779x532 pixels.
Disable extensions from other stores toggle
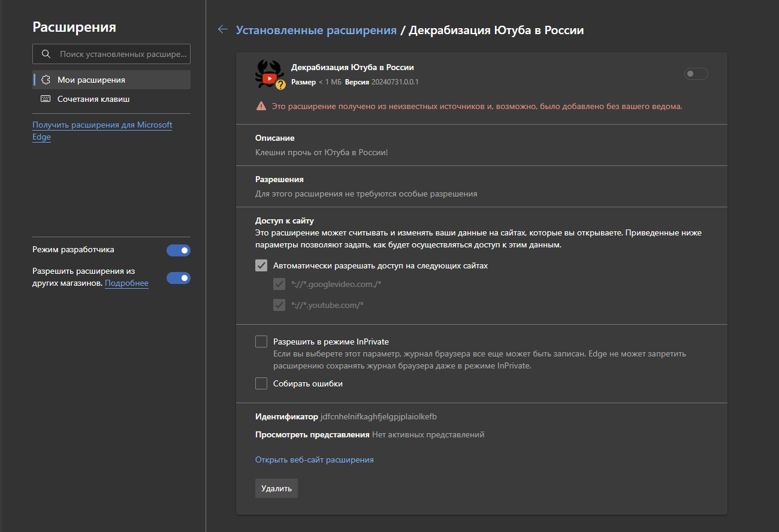(179, 278)
